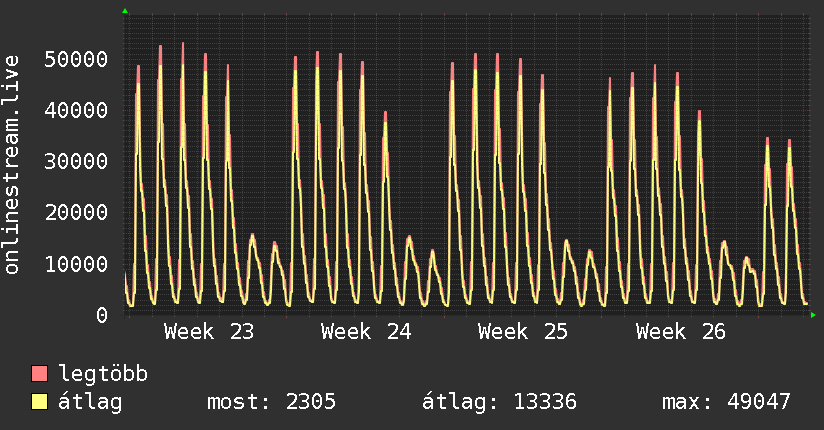Click the 50000 y-axis tick label
This screenshot has width=824, height=430.
(76, 59)
